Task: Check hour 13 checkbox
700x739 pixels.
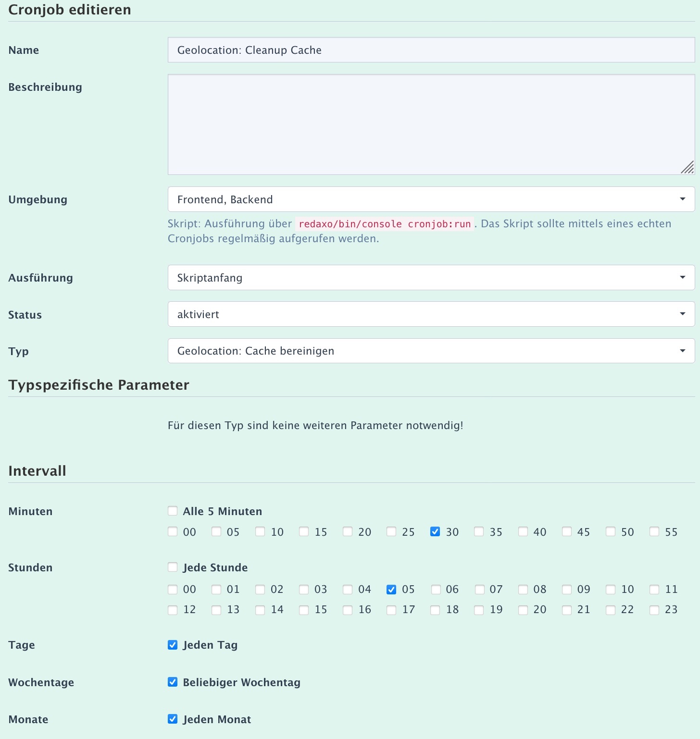Action: click(x=216, y=610)
